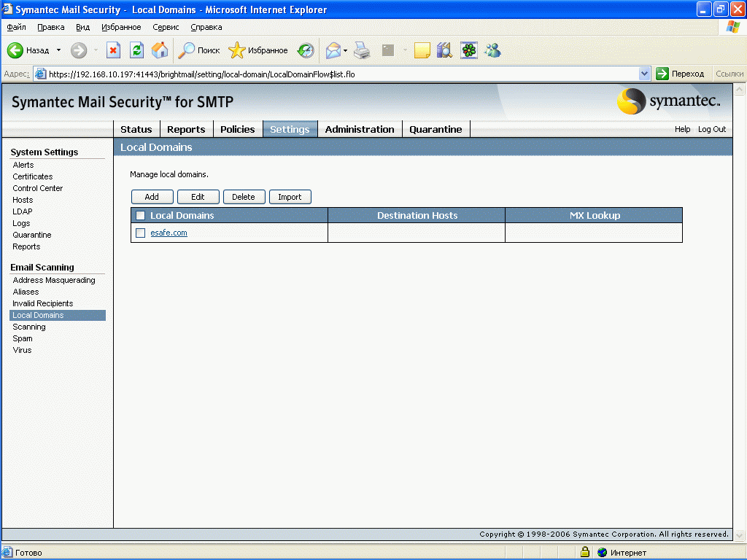The width and height of the screenshot is (747, 560).
Task: Switch to the Policies tab
Action: (x=237, y=130)
